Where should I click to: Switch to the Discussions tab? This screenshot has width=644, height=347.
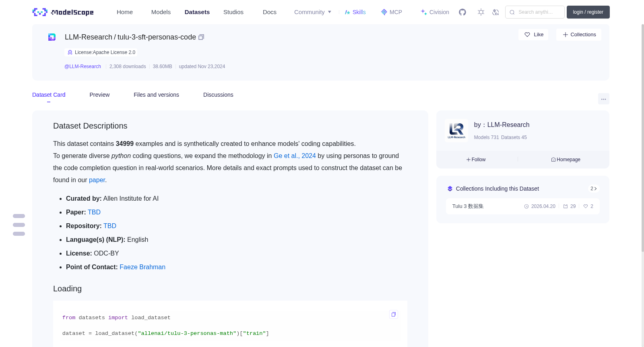tap(218, 95)
